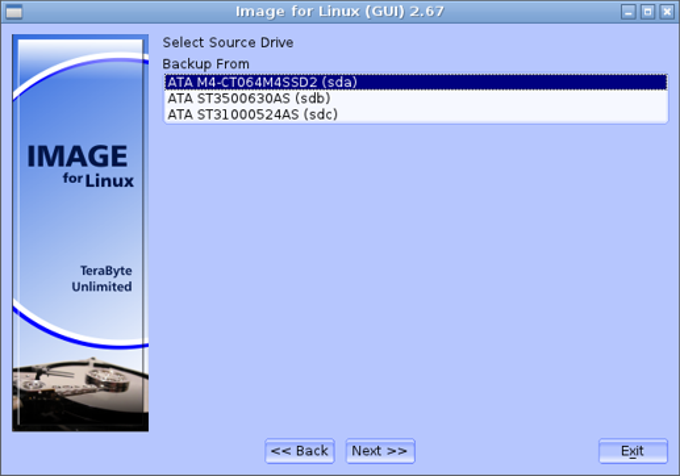The width and height of the screenshot is (680, 476).
Task: Select ATA M4-CT064M4SSD2 (sda) drive
Action: pos(262,82)
